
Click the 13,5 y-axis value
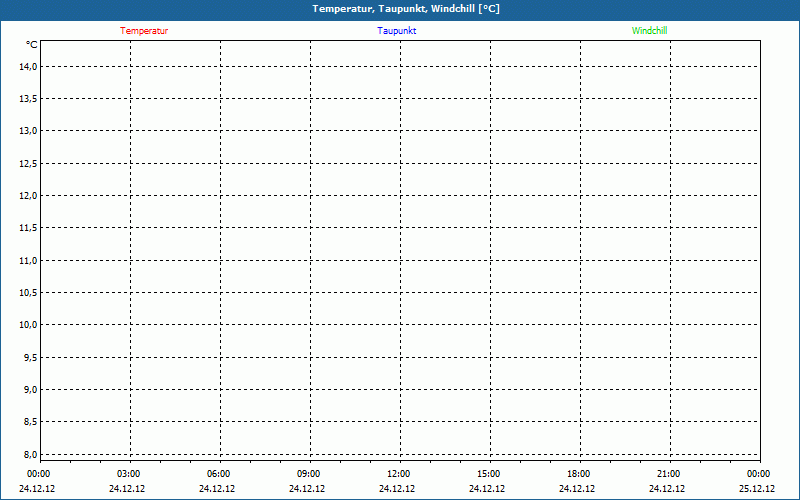[x=28, y=98]
